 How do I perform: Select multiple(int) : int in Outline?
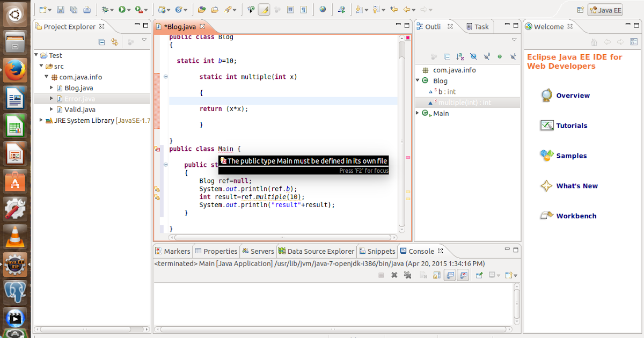(467, 102)
